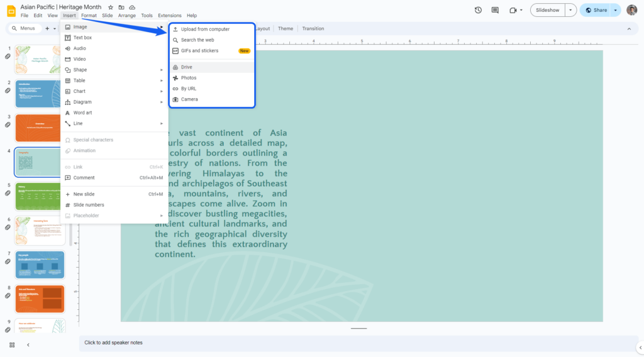Collapse the toolbar with chevron
The height and width of the screenshot is (357, 644).
628,29
